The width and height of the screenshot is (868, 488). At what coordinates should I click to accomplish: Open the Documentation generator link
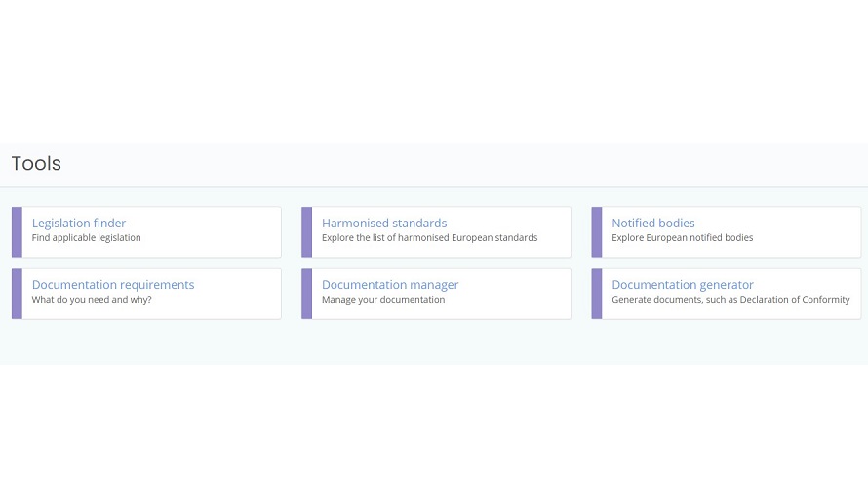(x=683, y=285)
